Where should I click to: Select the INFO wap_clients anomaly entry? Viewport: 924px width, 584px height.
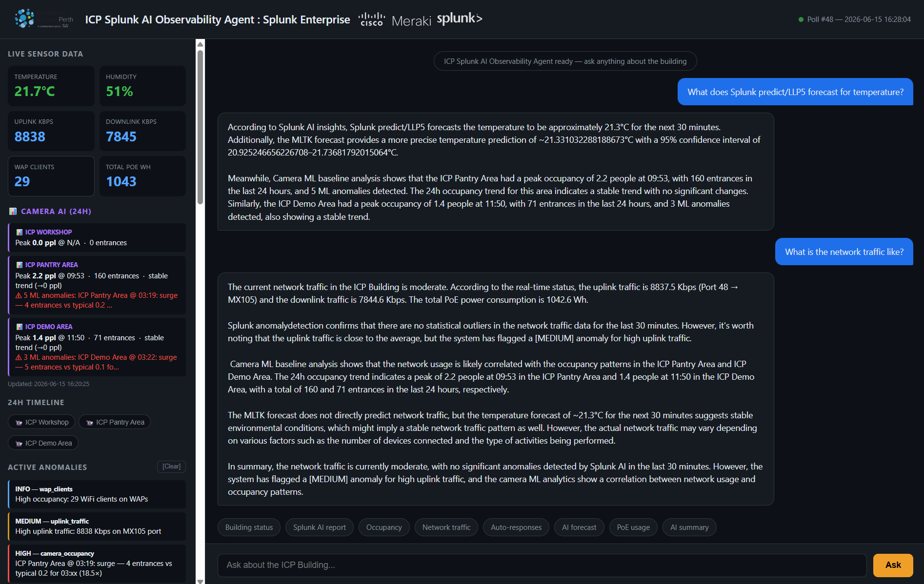tap(97, 494)
